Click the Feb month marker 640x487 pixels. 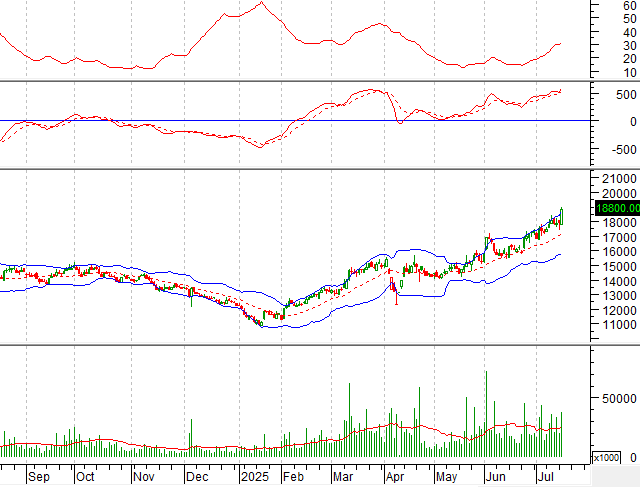[292, 478]
